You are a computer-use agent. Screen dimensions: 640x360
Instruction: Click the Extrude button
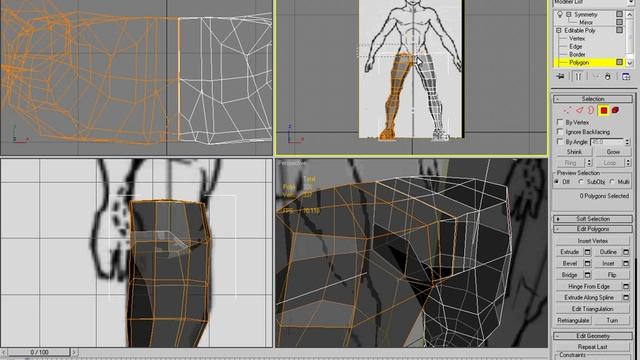(x=569, y=252)
